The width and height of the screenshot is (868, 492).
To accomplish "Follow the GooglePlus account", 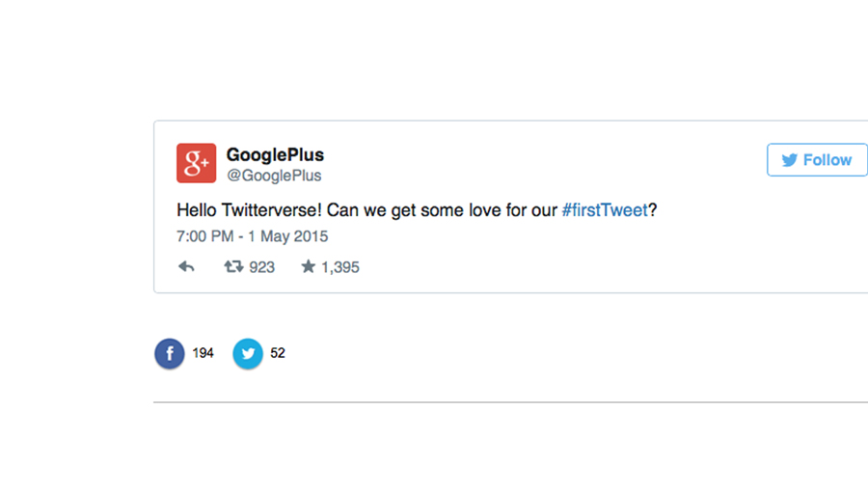I will (817, 160).
